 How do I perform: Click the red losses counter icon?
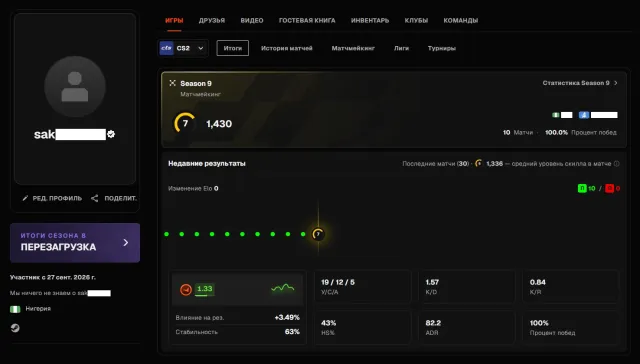(609, 188)
